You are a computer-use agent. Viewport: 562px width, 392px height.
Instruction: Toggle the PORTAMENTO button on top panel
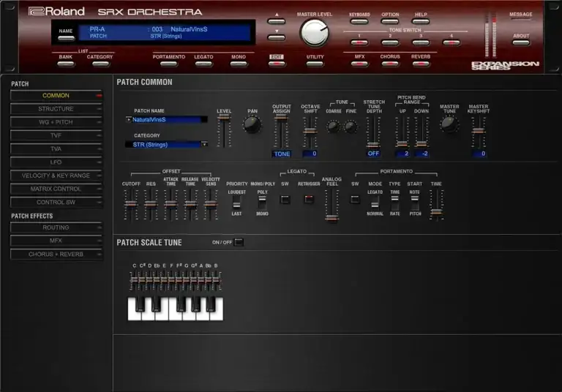(x=169, y=64)
